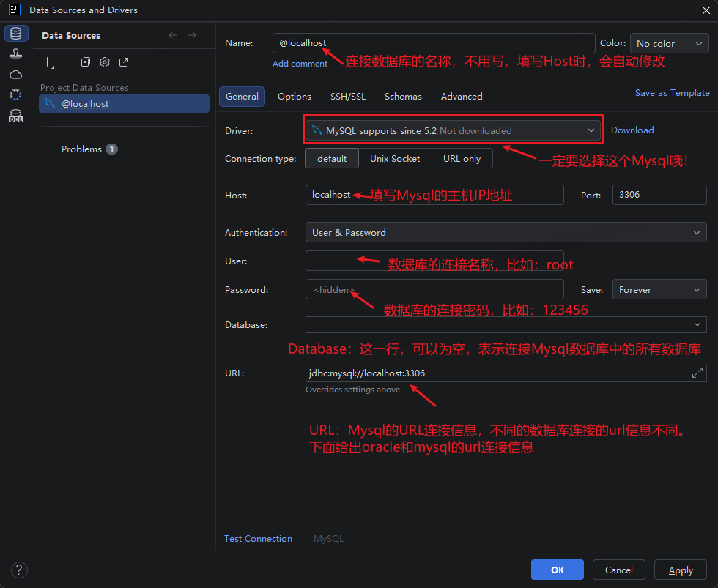The width and height of the screenshot is (718, 588).
Task: Expand the URL field with the arrows icon
Action: click(x=697, y=373)
